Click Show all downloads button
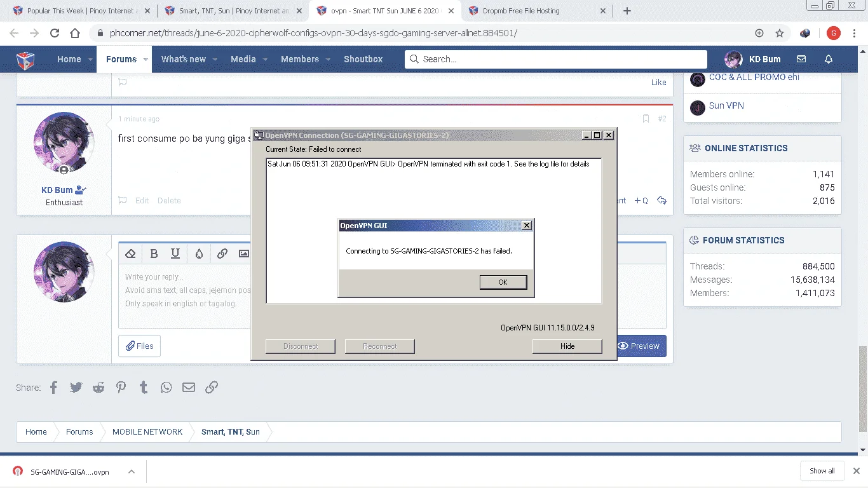The image size is (868, 488). click(x=822, y=471)
